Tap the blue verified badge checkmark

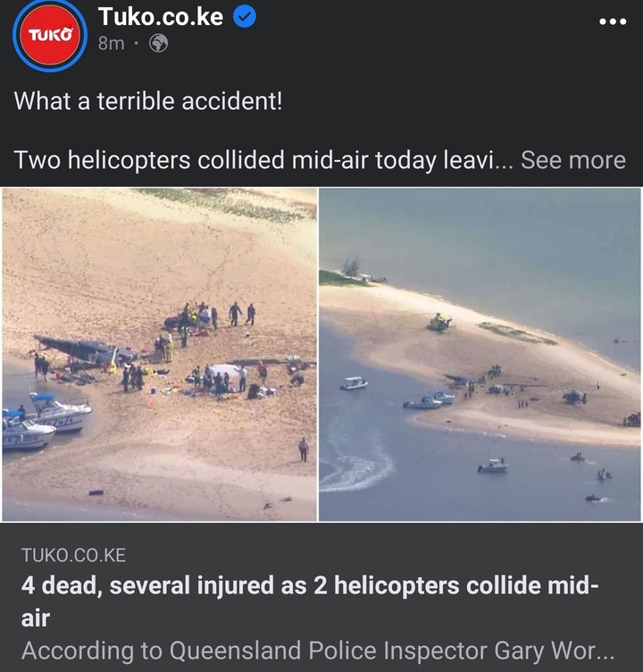[245, 17]
